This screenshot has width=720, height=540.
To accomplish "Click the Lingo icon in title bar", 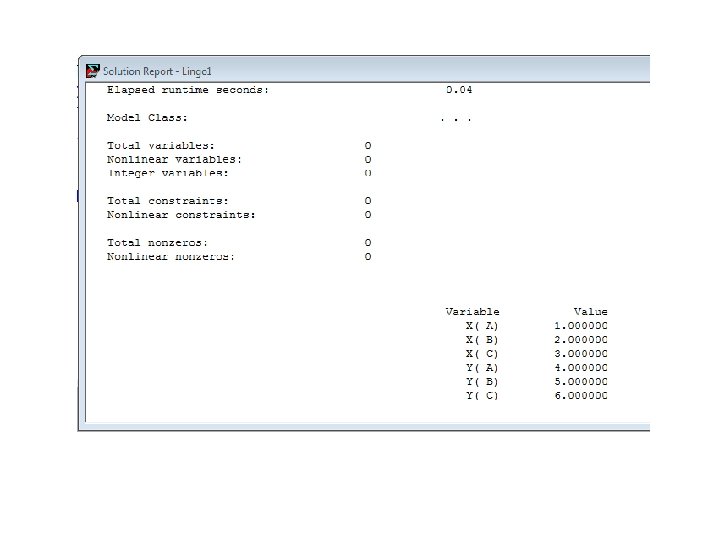I will [93, 71].
